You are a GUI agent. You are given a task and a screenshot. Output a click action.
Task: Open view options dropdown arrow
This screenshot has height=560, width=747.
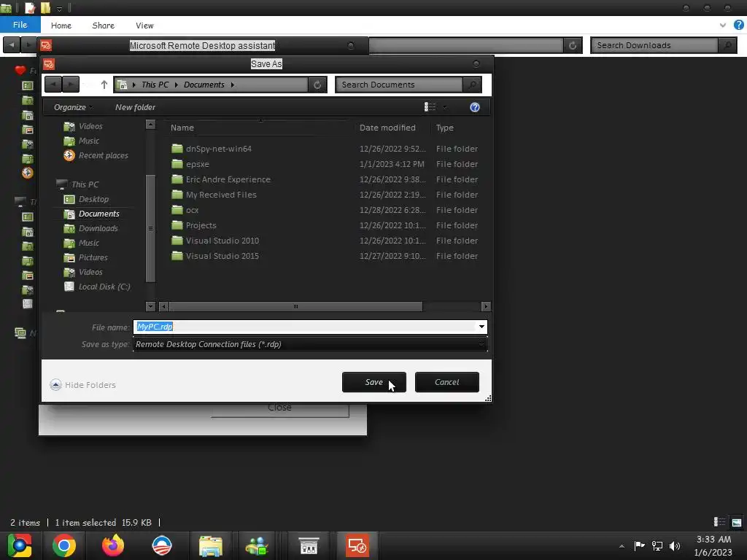[445, 107]
